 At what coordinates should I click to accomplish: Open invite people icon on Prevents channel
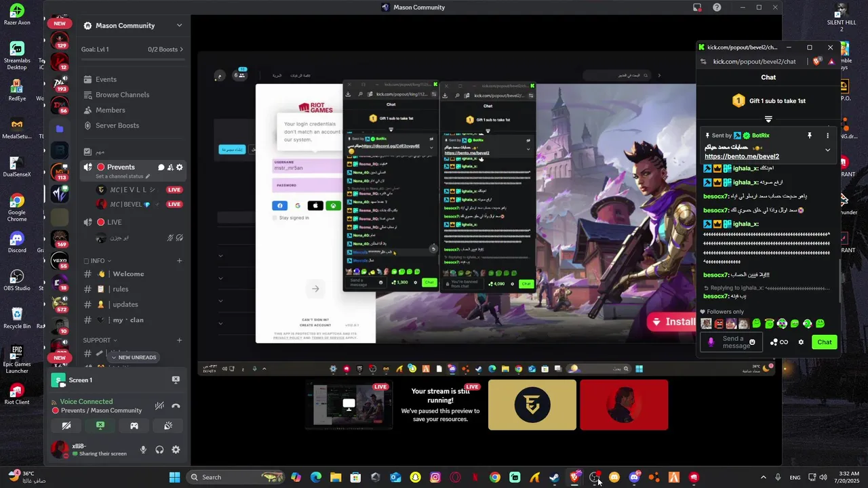pos(170,167)
